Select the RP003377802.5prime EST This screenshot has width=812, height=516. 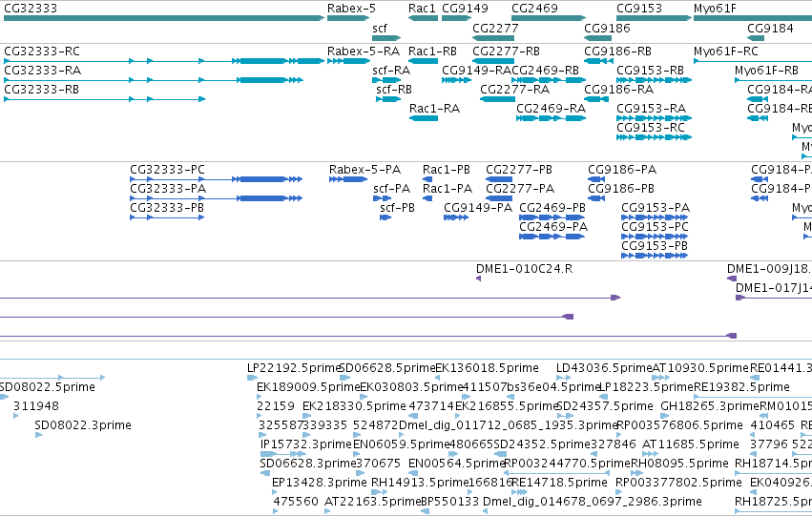(x=620, y=492)
